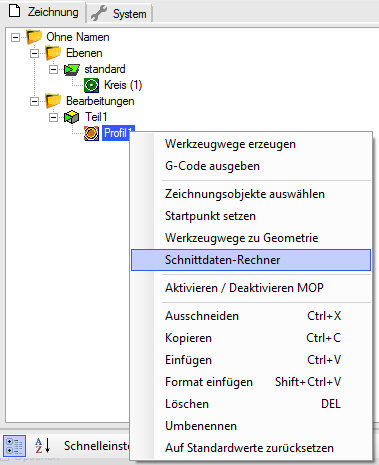Choose Löschen from context menu

pos(251,404)
